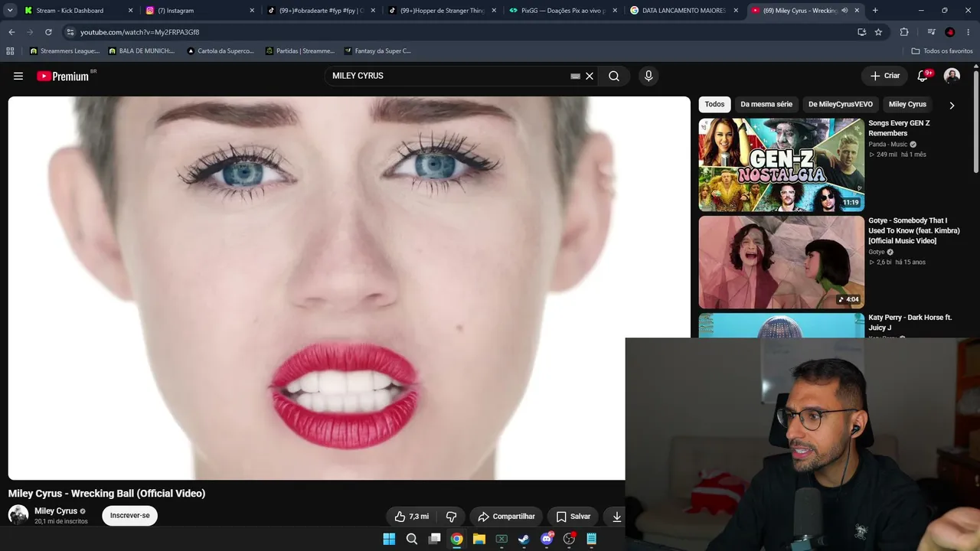Dislike the Wrecking Ball video

tap(451, 517)
